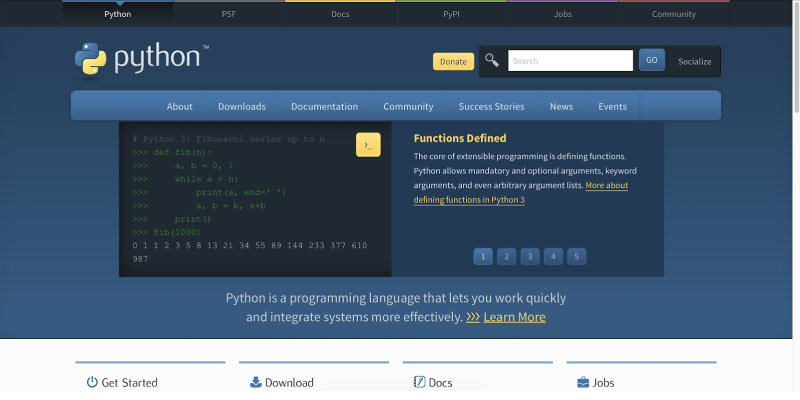The height and width of the screenshot is (400, 800).
Task: Click the page vertical scrollbar thumb
Action: (796, 56)
